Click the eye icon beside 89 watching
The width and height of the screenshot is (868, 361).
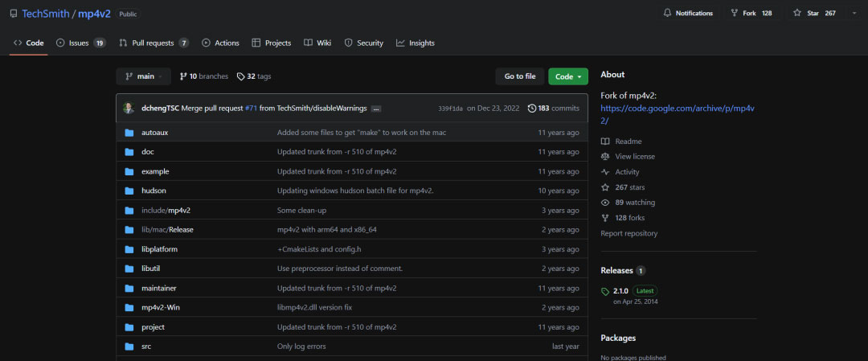[x=605, y=203]
